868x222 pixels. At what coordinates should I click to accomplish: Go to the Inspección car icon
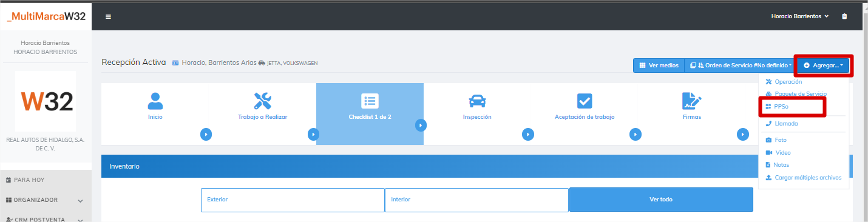(477, 101)
